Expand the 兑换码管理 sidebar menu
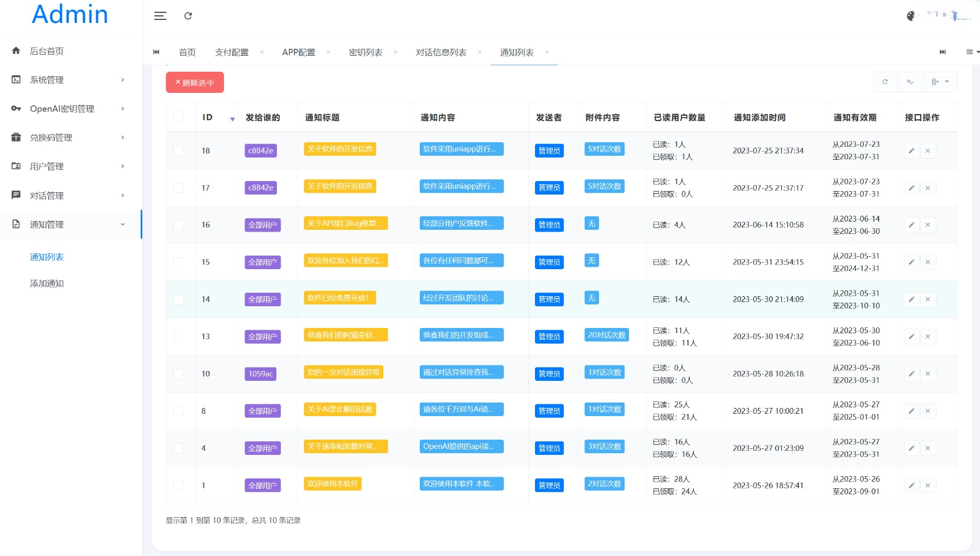This screenshot has height=556, width=980. pyautogui.click(x=71, y=138)
